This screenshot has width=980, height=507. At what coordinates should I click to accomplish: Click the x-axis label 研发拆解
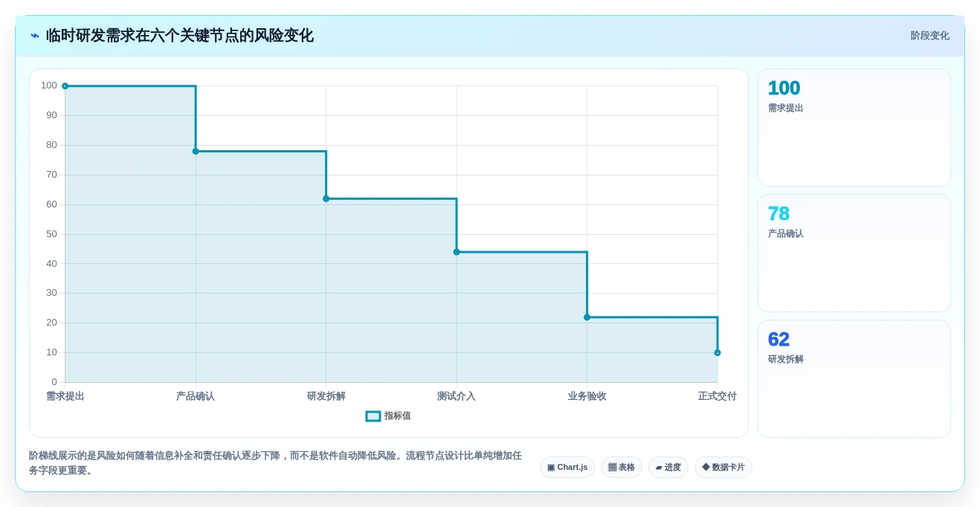[x=326, y=396]
